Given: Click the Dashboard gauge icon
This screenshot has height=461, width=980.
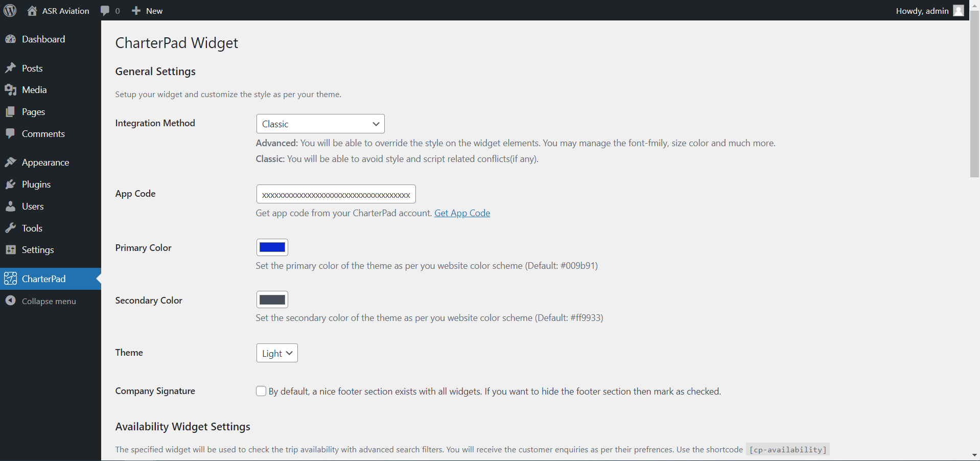Looking at the screenshot, I should pyautogui.click(x=10, y=39).
